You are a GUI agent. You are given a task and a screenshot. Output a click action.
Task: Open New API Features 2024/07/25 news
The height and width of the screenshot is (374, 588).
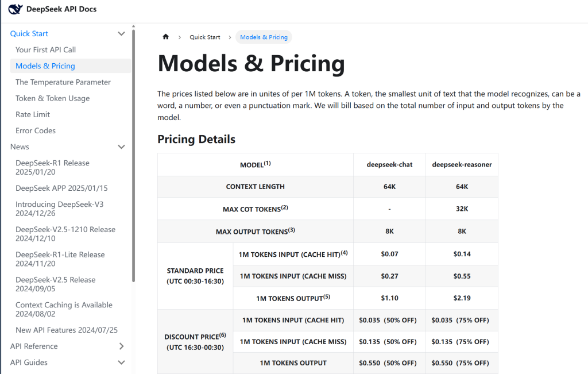click(x=67, y=330)
